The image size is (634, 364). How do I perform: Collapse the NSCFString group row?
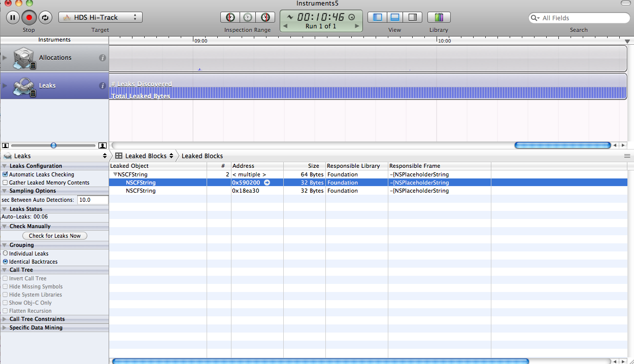tap(115, 174)
